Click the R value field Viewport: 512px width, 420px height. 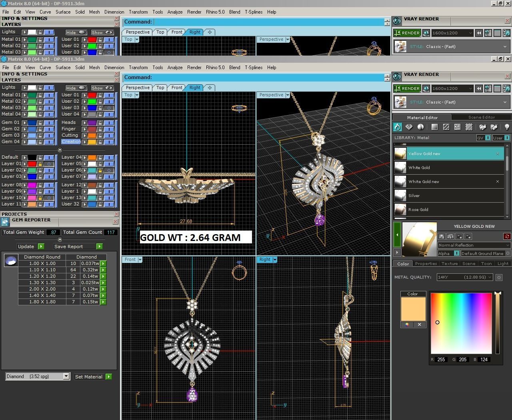coord(441,360)
